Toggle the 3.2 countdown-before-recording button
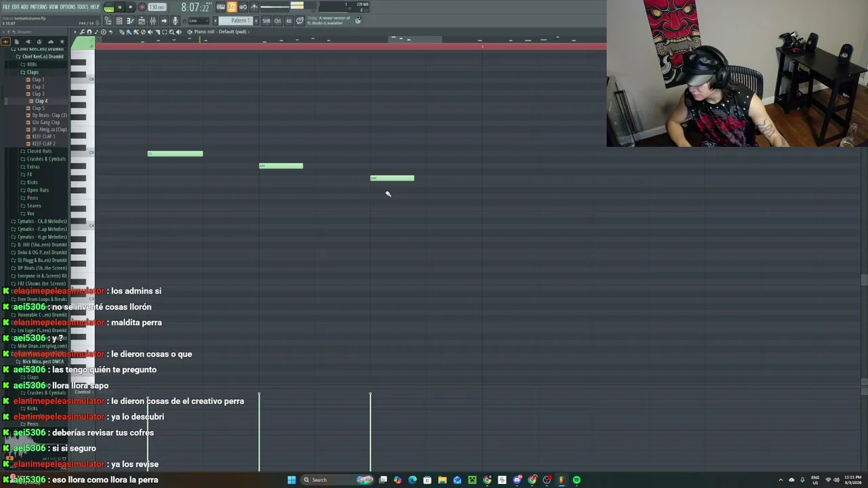Image resolution: width=868 pixels, height=488 pixels. (232, 7)
